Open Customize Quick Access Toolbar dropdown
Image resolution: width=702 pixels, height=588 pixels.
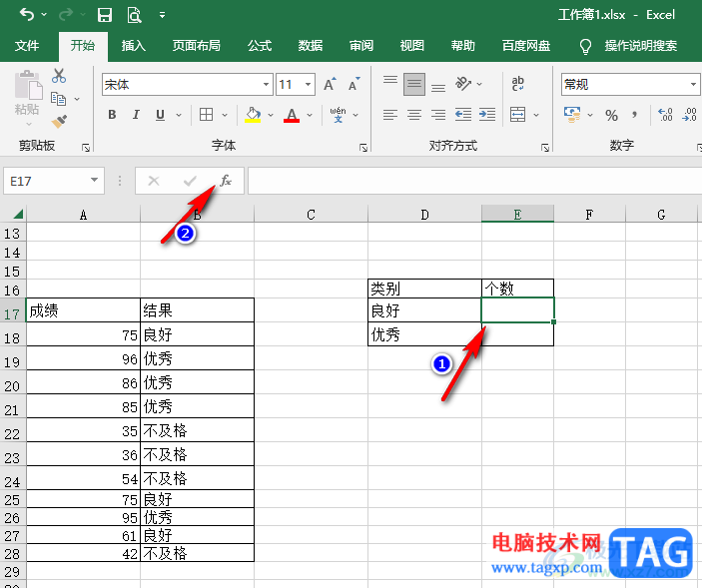162,15
